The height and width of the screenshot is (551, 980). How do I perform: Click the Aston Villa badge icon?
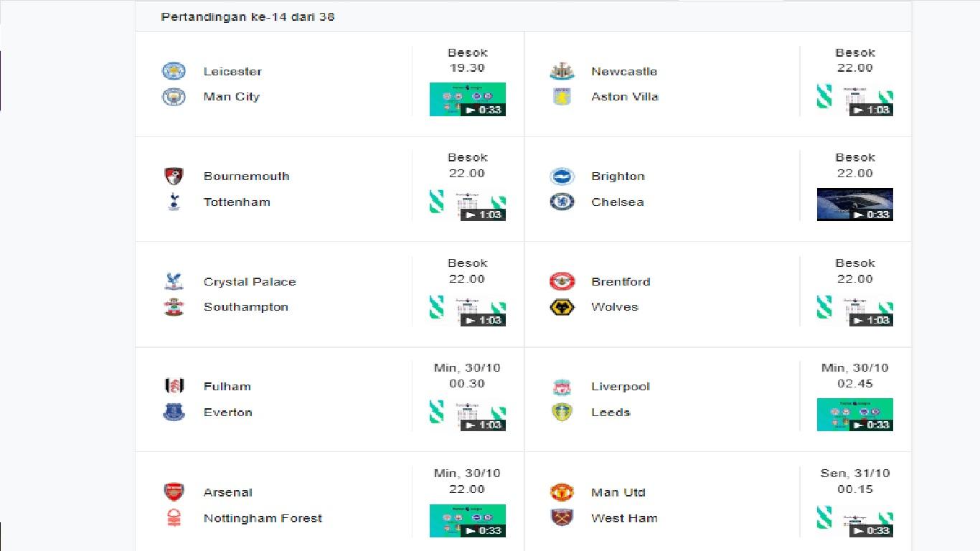coord(562,96)
